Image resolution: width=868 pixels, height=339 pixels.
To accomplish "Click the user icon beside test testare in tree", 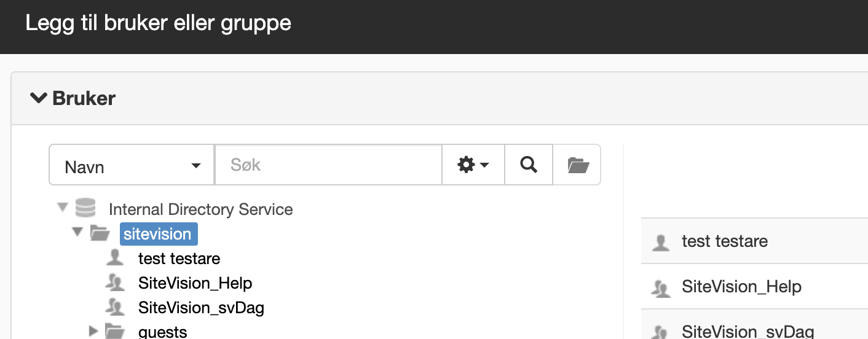I will tap(115, 258).
